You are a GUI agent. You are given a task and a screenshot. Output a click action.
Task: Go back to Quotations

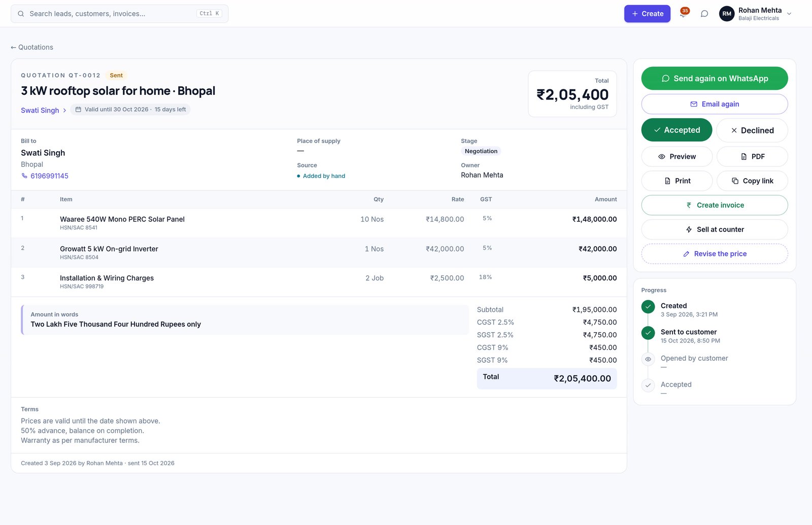coord(32,47)
